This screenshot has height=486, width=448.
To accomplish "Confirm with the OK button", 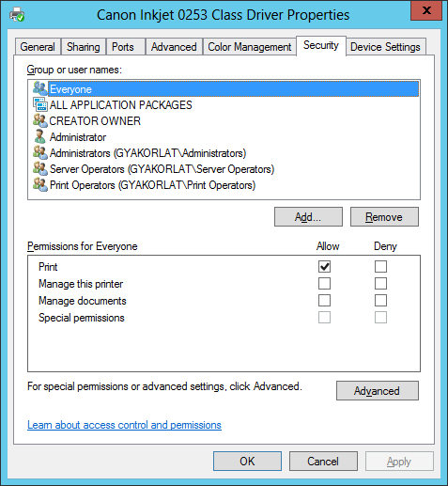I will 247,461.
